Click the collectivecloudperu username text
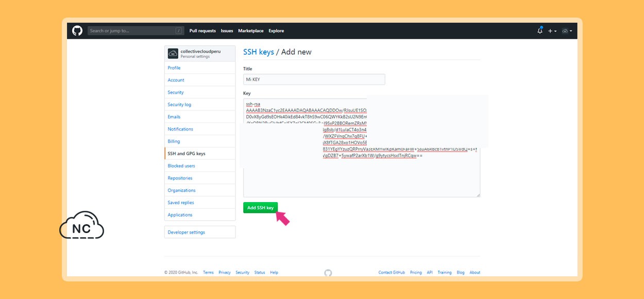The height and width of the screenshot is (299, 644). click(x=200, y=52)
